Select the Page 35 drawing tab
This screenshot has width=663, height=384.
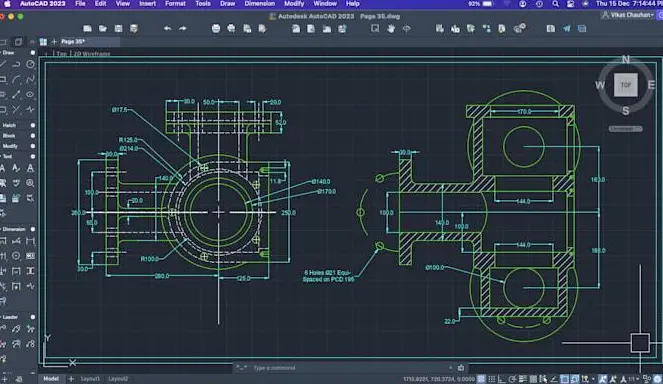[x=73, y=42]
